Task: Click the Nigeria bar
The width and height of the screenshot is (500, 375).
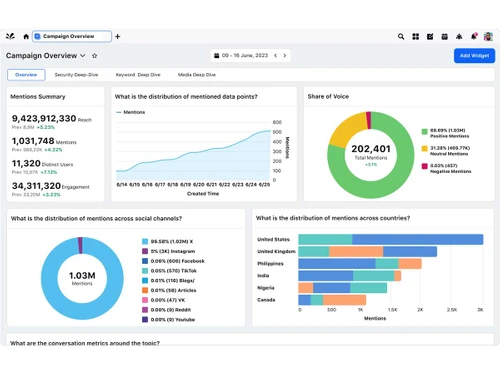Action: 343,288
